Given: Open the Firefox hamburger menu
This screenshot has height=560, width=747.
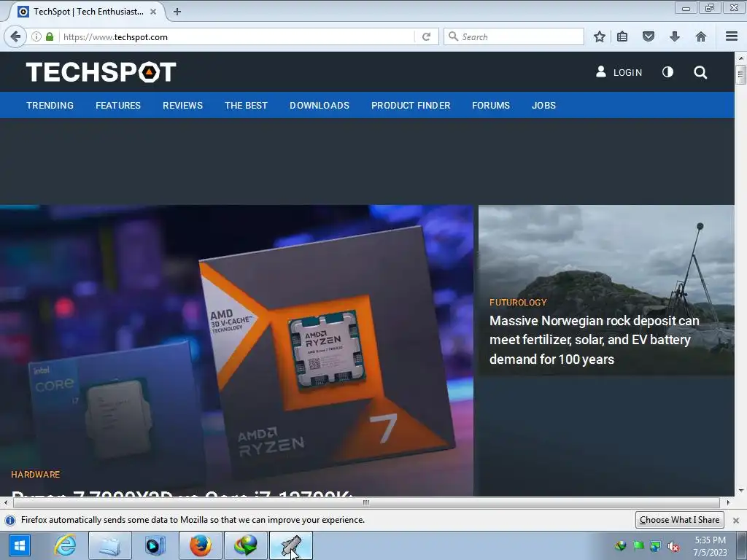Looking at the screenshot, I should (732, 36).
